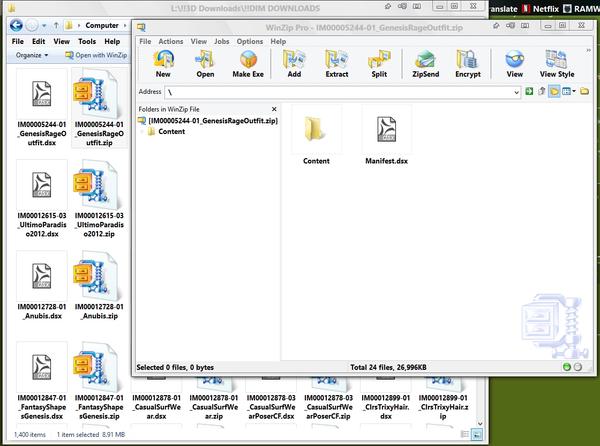The height and width of the screenshot is (446, 600).
Task: Click the ZipSend toolbar icon
Action: (426, 64)
